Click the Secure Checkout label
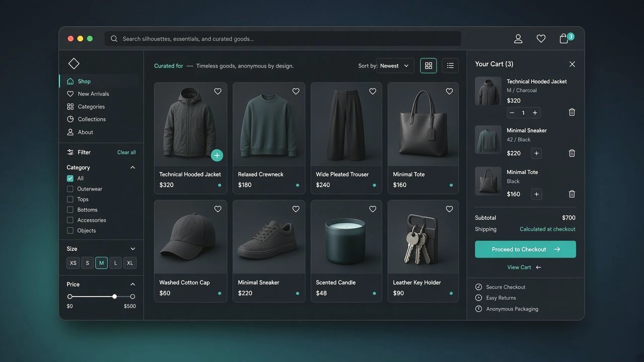The image size is (644, 362). tap(506, 287)
